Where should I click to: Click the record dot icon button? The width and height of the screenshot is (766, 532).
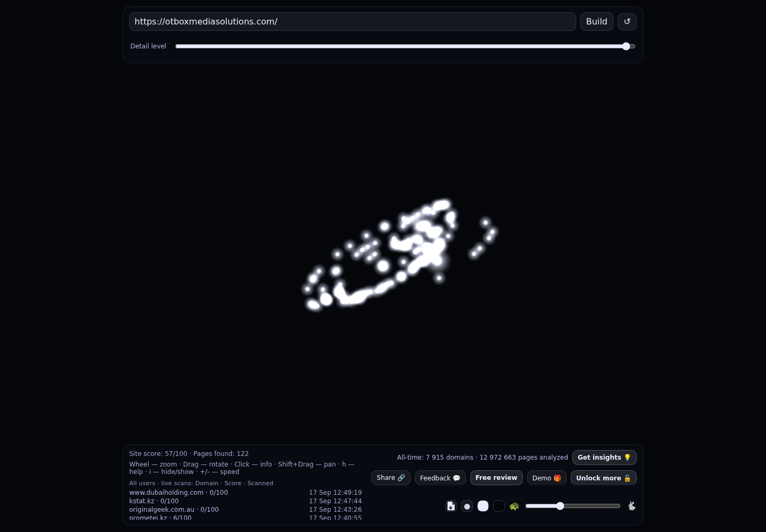[467, 506]
